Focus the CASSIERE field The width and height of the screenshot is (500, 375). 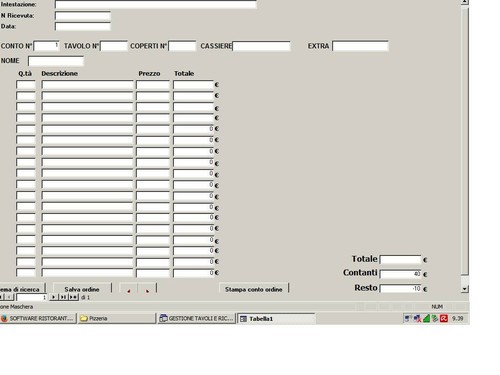[x=261, y=46]
